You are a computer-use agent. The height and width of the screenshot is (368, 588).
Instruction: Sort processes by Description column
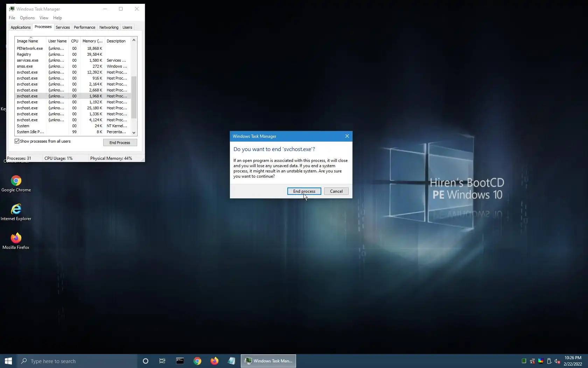(118, 41)
